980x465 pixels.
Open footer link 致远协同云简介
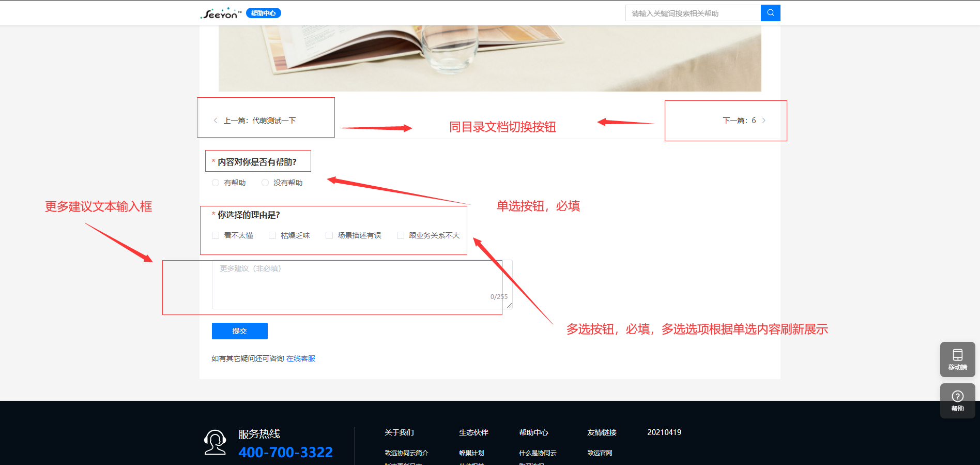point(406,453)
